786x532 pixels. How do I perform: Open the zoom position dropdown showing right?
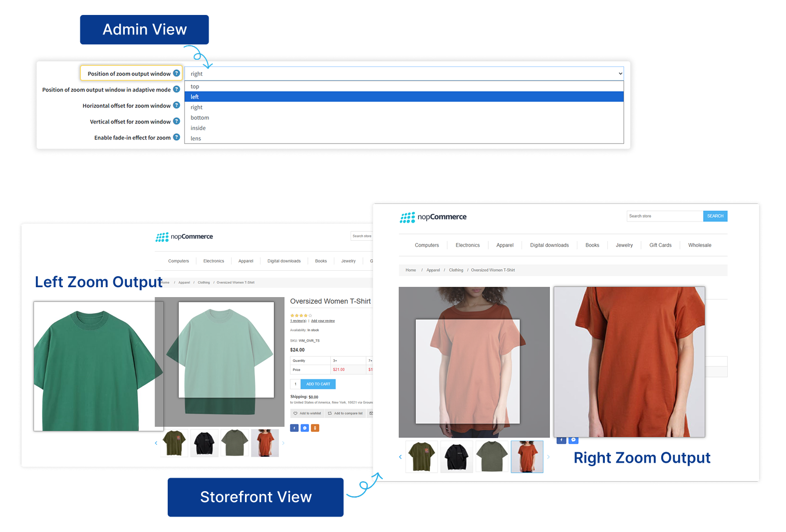point(404,73)
